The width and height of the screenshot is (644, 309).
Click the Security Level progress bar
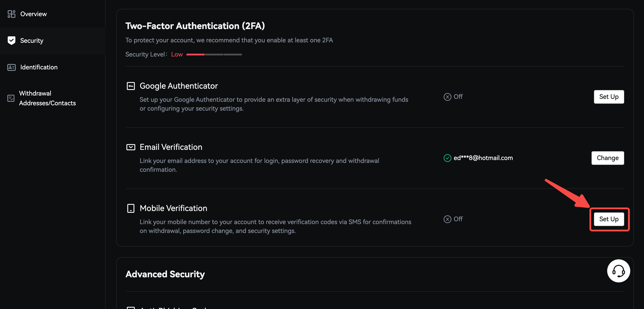214,55
